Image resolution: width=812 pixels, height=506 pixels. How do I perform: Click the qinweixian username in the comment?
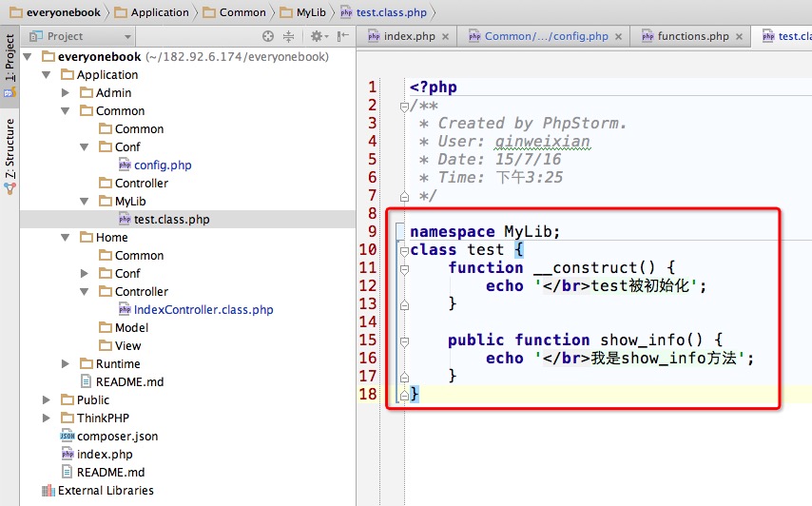543,142
